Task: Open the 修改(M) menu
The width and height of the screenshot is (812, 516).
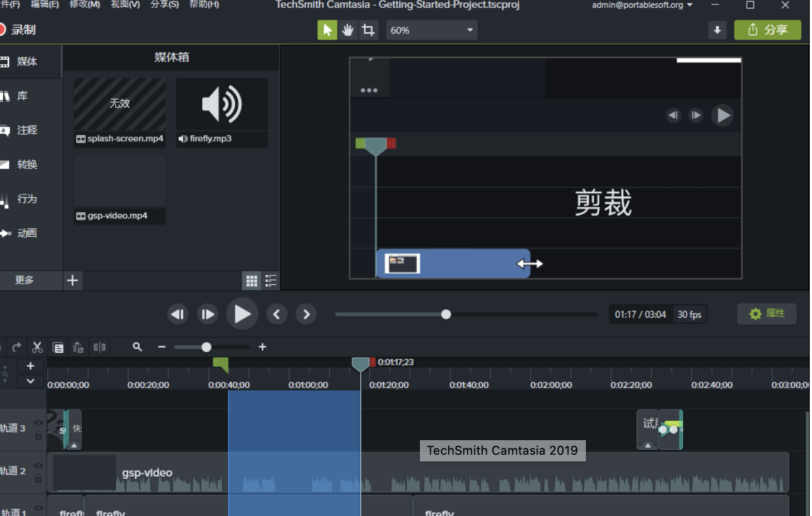Action: [x=85, y=4]
